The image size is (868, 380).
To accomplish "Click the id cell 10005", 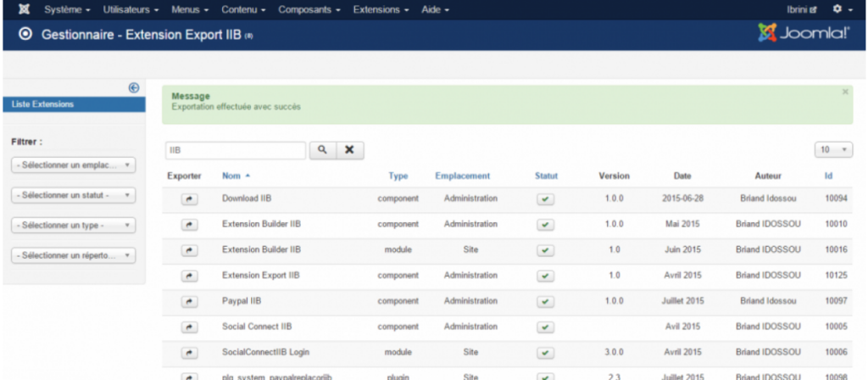I will tap(836, 327).
